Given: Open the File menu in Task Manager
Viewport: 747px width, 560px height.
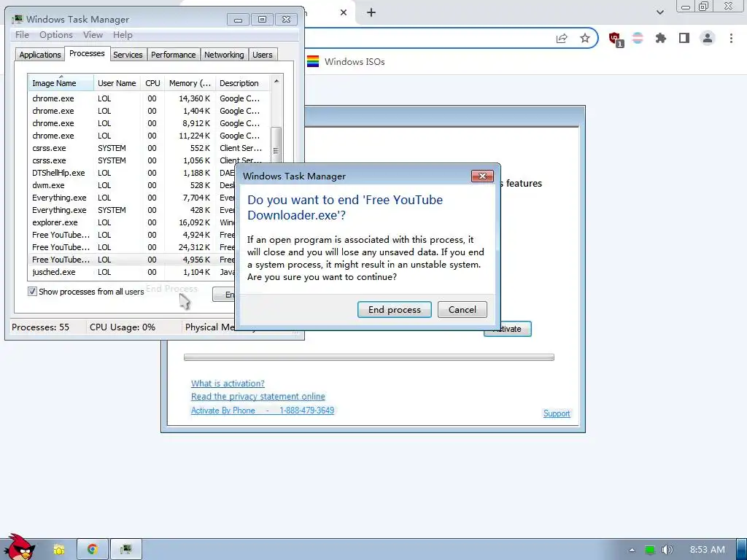Looking at the screenshot, I should click(22, 35).
